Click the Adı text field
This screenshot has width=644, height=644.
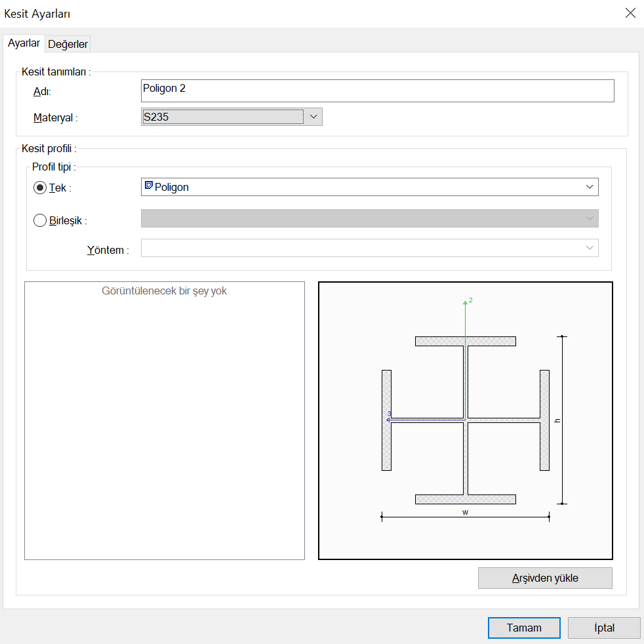(x=377, y=91)
